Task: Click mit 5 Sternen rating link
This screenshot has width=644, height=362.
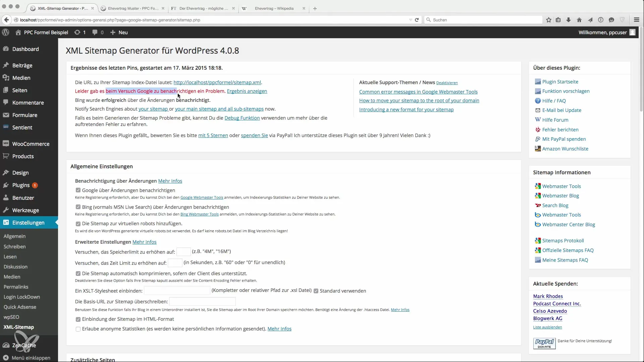Action: [213, 135]
